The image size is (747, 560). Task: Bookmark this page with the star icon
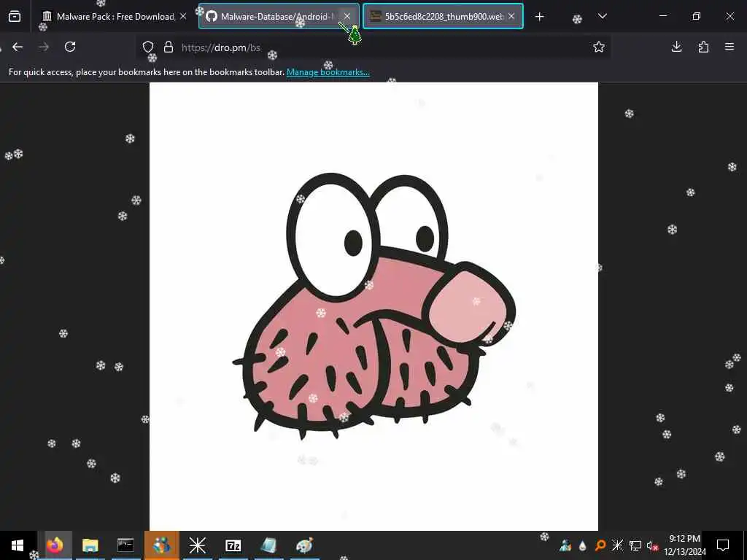point(599,47)
